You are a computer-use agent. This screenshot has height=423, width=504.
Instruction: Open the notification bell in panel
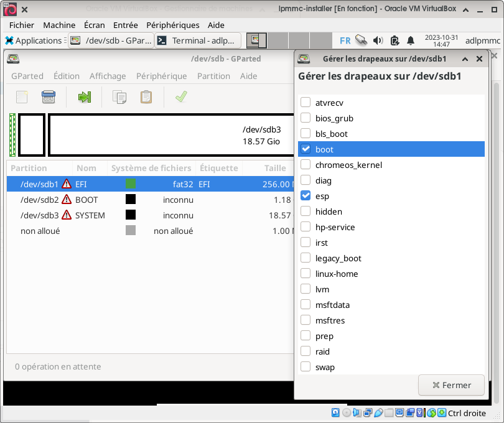click(411, 40)
